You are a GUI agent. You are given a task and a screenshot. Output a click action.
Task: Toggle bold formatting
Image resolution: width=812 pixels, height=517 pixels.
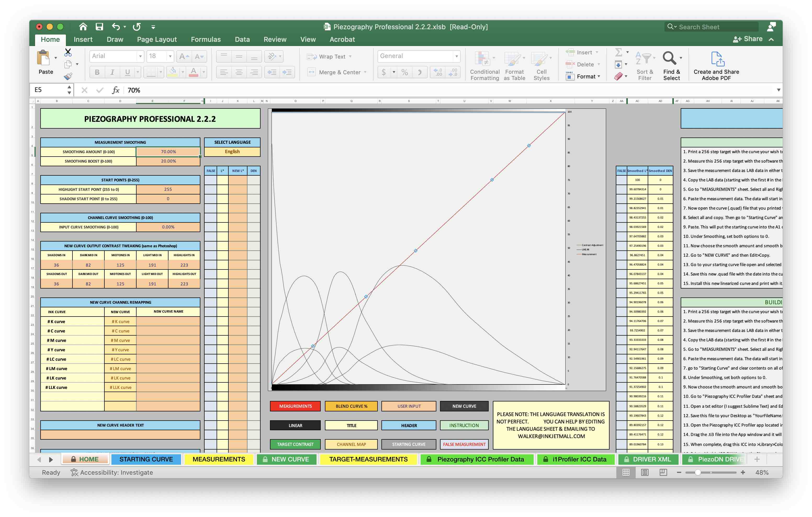(97, 72)
